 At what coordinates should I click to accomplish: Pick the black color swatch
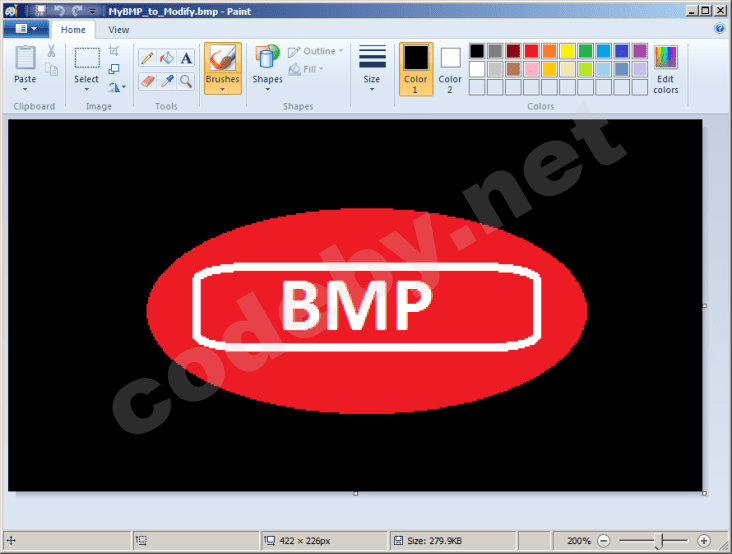[x=477, y=51]
